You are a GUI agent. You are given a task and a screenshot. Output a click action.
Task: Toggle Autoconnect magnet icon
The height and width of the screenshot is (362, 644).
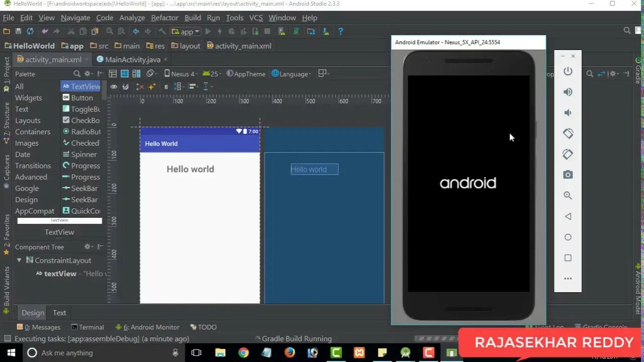(x=126, y=86)
